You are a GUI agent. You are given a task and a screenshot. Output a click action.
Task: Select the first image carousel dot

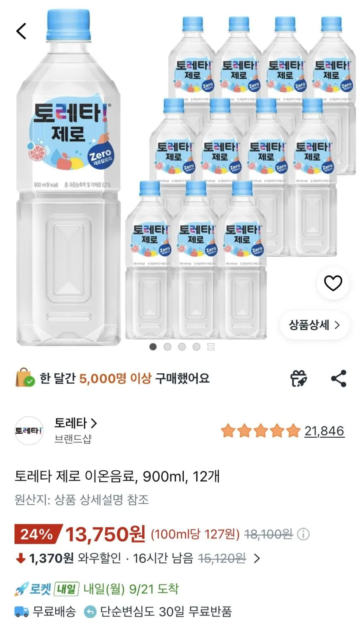153,346
